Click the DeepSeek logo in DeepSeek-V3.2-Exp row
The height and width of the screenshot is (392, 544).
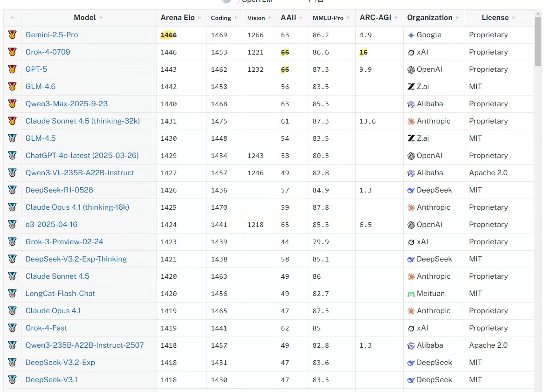411,363
